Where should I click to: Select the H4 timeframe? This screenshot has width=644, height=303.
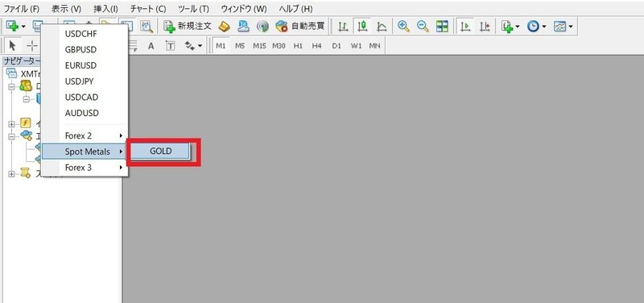point(316,46)
